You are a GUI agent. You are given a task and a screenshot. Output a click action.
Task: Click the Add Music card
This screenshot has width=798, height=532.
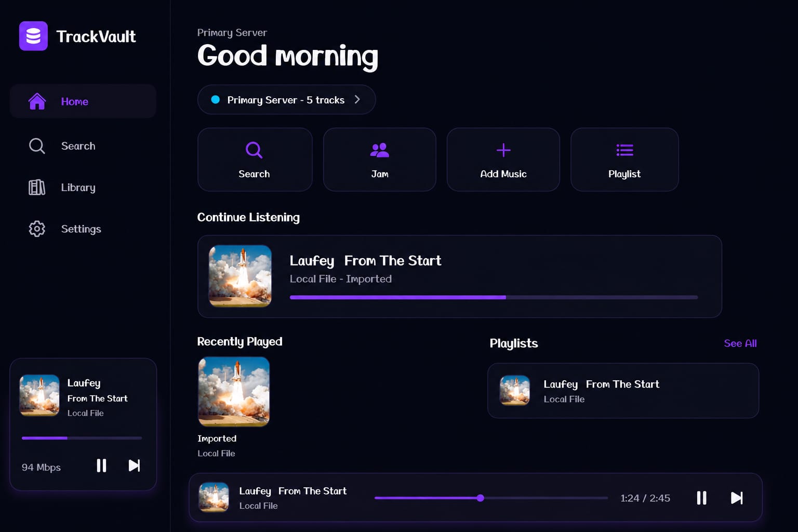[503, 159]
